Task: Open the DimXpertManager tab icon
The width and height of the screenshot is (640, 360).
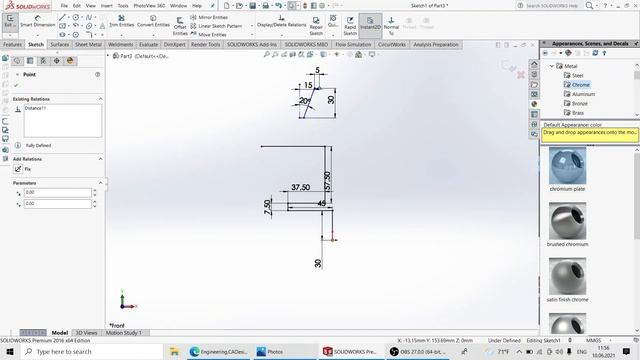Action: 56,61
